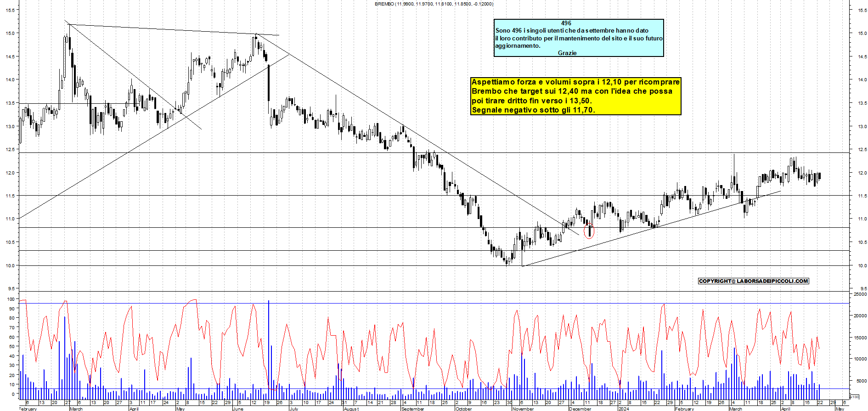Click the 'Grazie' line in the cyan box
Screen dimensions: 868x411
click(x=567, y=53)
